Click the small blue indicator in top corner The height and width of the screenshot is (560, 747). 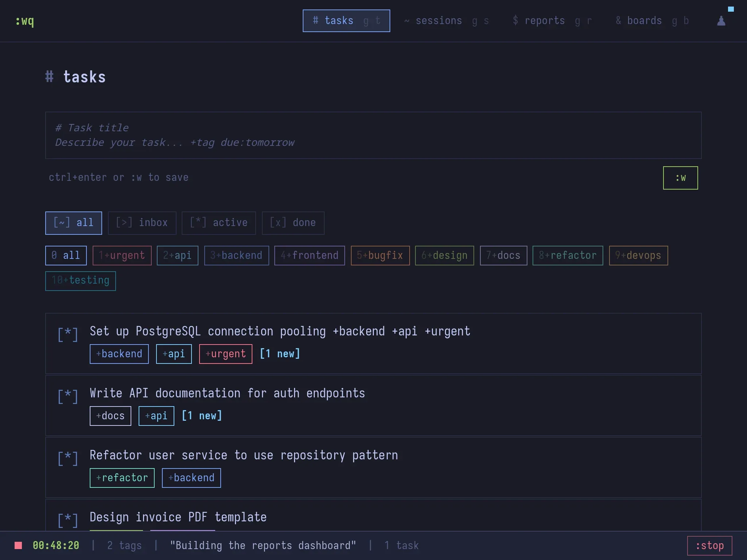tap(731, 9)
